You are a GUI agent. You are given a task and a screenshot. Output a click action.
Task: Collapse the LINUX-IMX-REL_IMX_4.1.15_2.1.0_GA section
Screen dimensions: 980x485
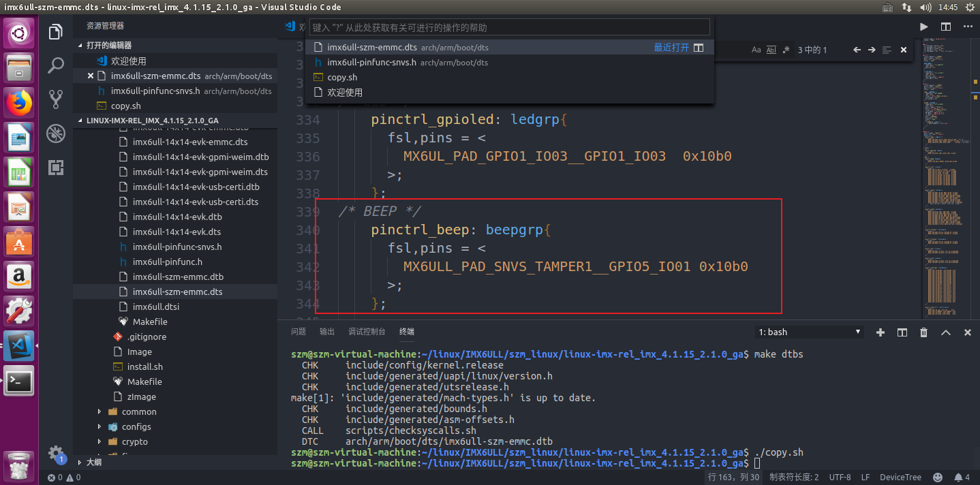point(175,120)
